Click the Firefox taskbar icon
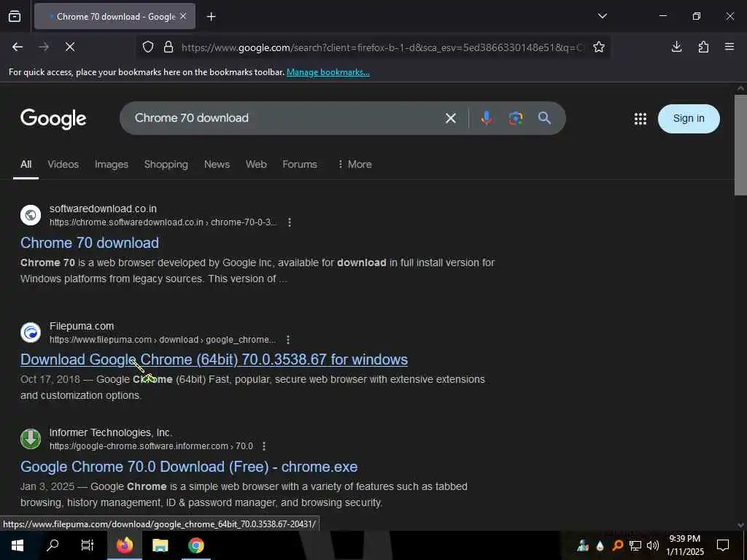747x560 pixels. [124, 545]
